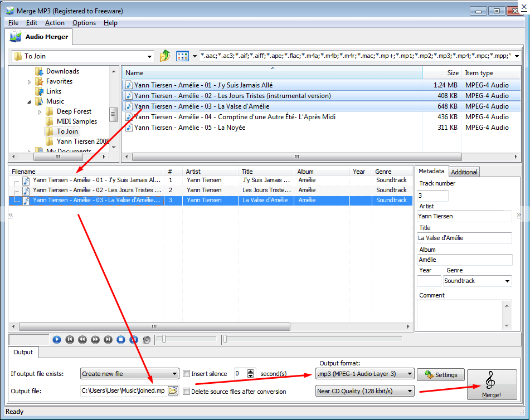530x420 pixels.
Task: Switch to the Metadata tab
Action: [431, 171]
